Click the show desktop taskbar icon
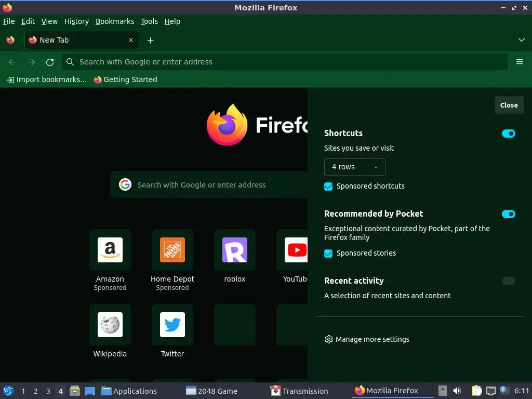532x399 pixels. (90, 391)
